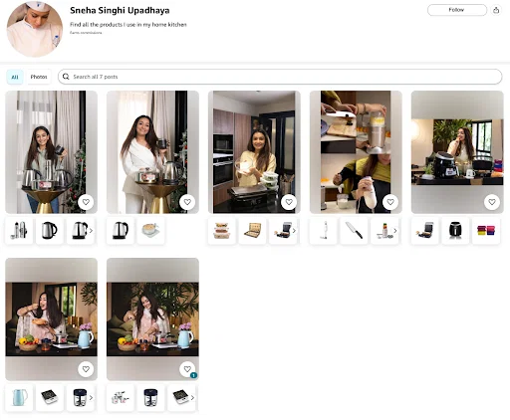Viewport: 510px width, 420px height.
Task: Open the sandwich grill product under third post
Action: 282,230
